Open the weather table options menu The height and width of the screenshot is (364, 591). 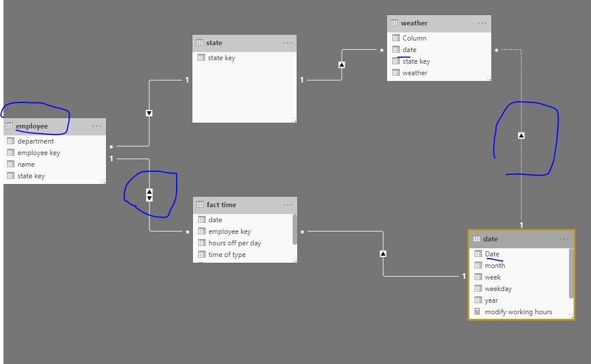pos(482,23)
